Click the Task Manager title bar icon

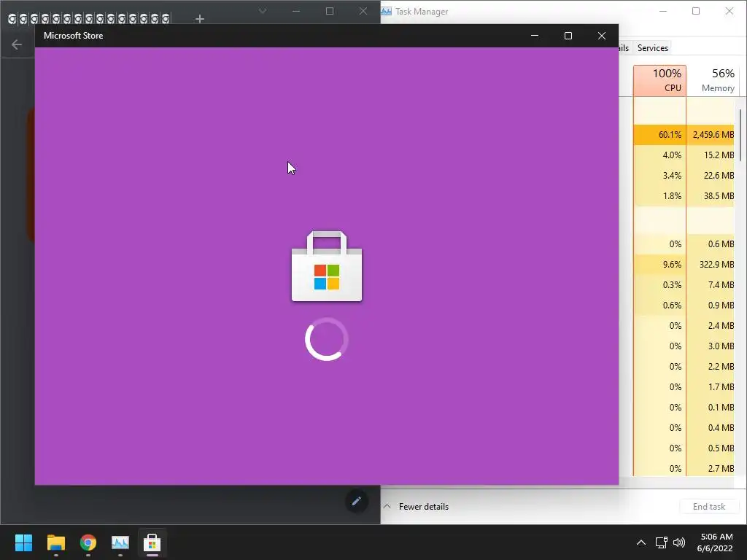coord(386,11)
